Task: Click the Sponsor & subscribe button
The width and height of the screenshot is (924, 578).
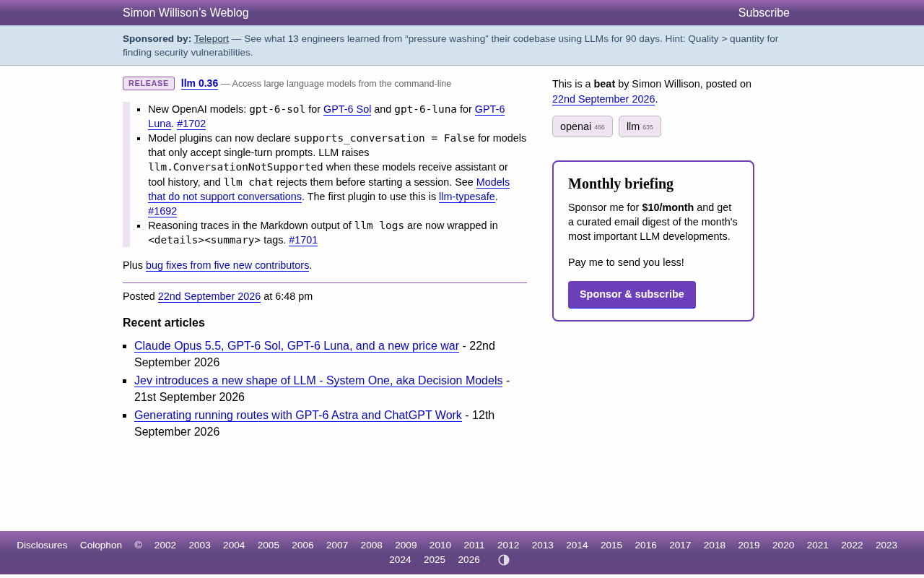Action: tap(632, 295)
